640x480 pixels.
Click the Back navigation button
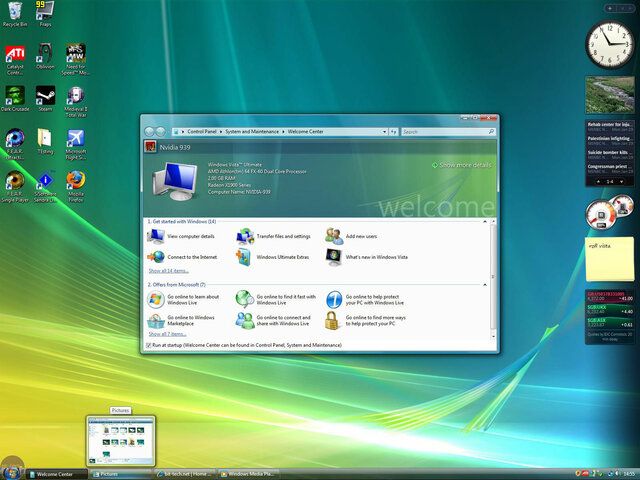(149, 131)
